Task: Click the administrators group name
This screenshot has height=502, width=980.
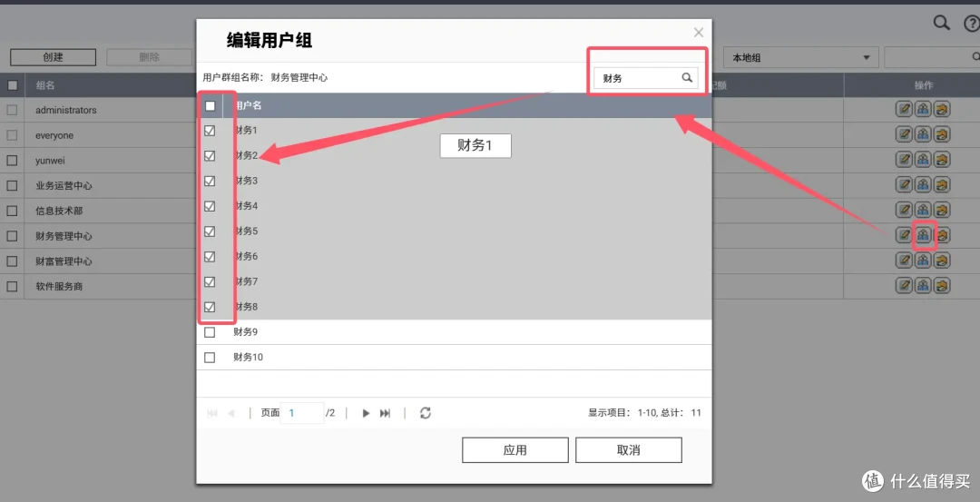Action: [66, 110]
